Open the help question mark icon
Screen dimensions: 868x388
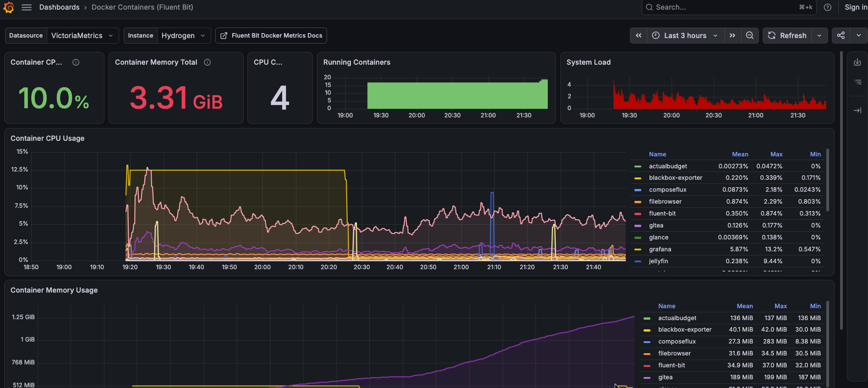827,7
